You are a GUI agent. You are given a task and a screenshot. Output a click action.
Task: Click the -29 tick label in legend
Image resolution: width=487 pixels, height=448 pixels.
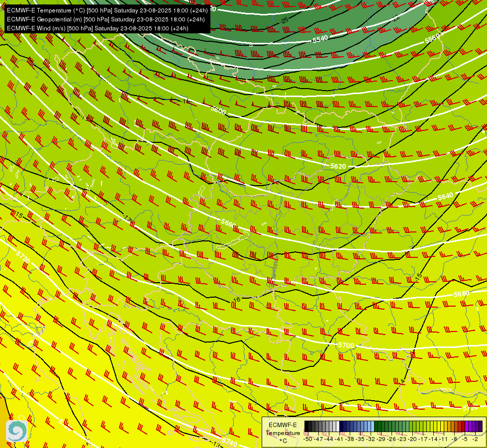382,439
